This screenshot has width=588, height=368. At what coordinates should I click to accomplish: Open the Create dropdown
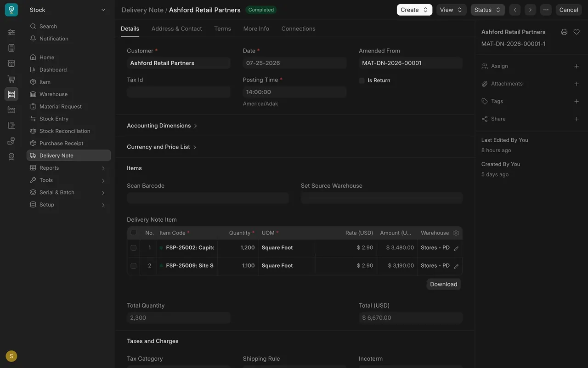coord(414,10)
